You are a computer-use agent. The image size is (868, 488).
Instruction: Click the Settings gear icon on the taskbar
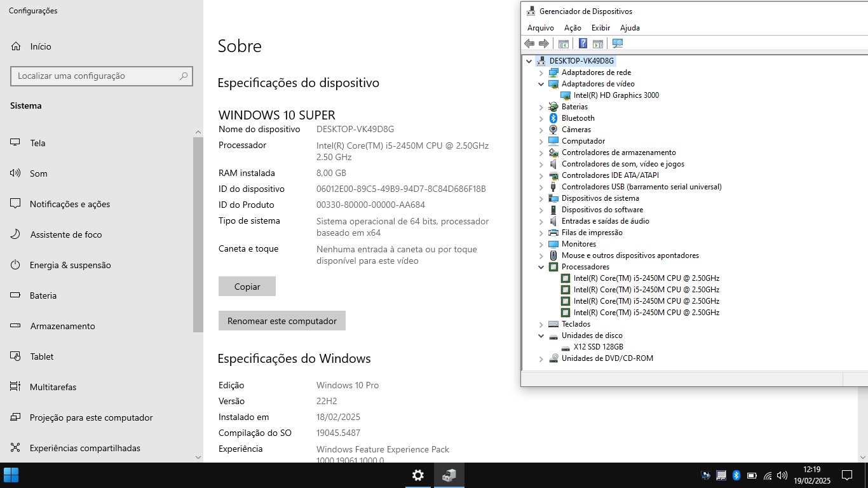[418, 475]
